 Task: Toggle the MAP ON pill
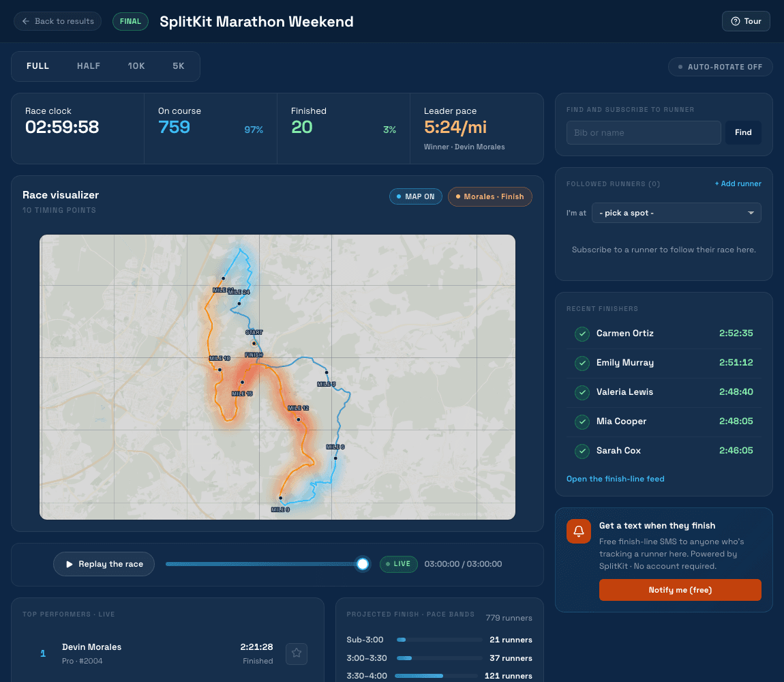pyautogui.click(x=415, y=196)
